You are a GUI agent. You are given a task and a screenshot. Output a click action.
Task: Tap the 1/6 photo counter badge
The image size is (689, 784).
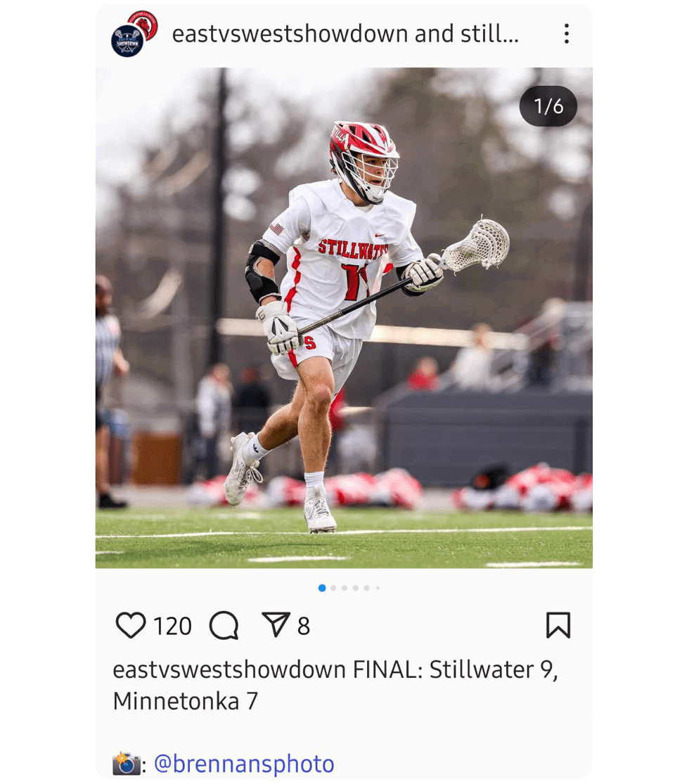548,106
